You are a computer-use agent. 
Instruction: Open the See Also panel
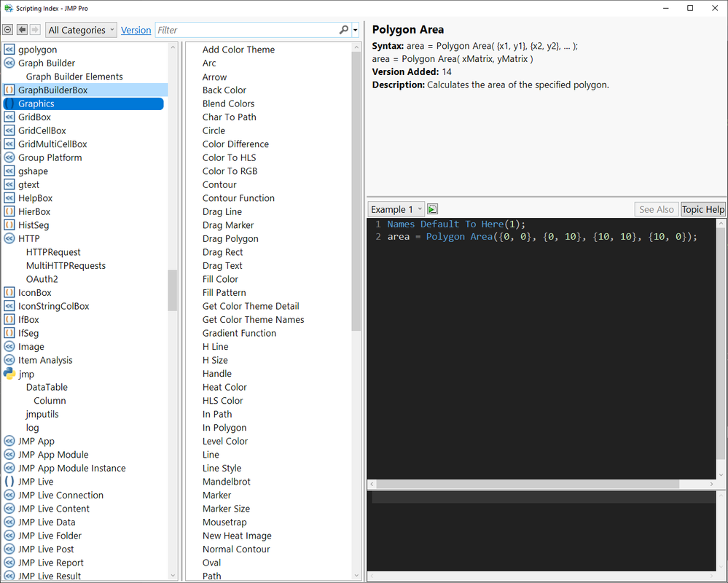(656, 208)
